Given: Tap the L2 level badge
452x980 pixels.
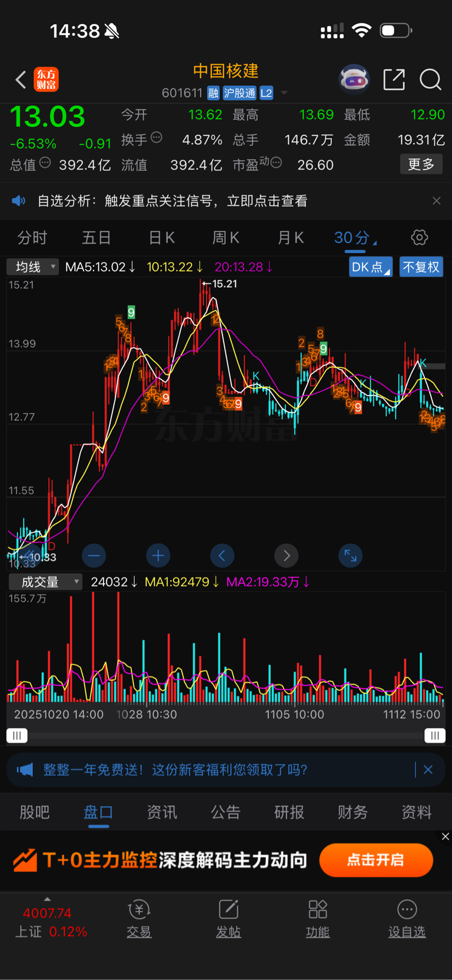Looking at the screenshot, I should [x=266, y=93].
